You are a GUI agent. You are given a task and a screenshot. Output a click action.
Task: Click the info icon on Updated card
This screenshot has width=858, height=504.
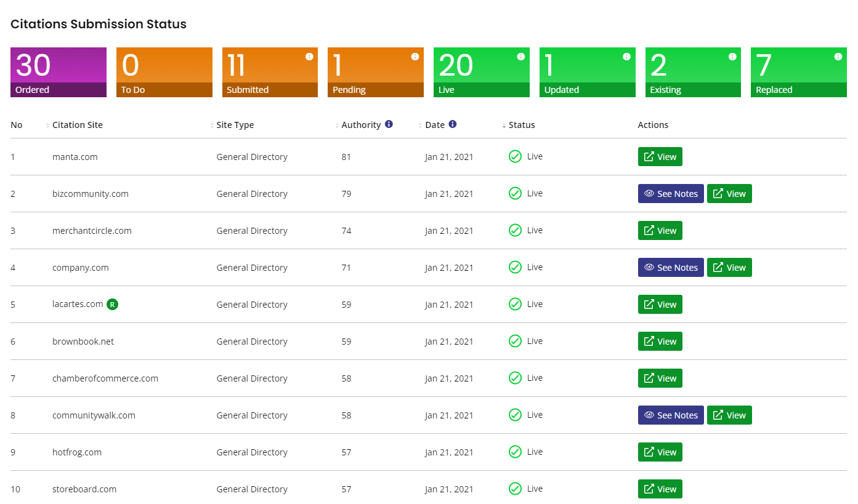(626, 57)
